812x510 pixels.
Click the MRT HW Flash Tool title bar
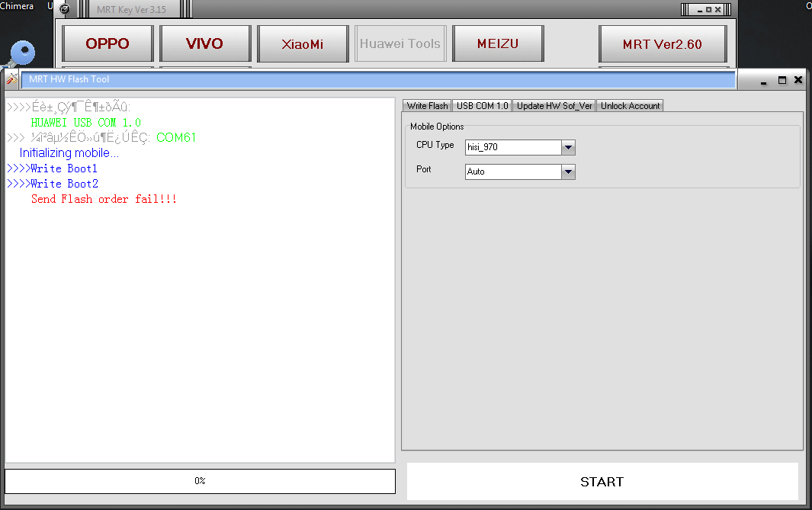tap(378, 79)
